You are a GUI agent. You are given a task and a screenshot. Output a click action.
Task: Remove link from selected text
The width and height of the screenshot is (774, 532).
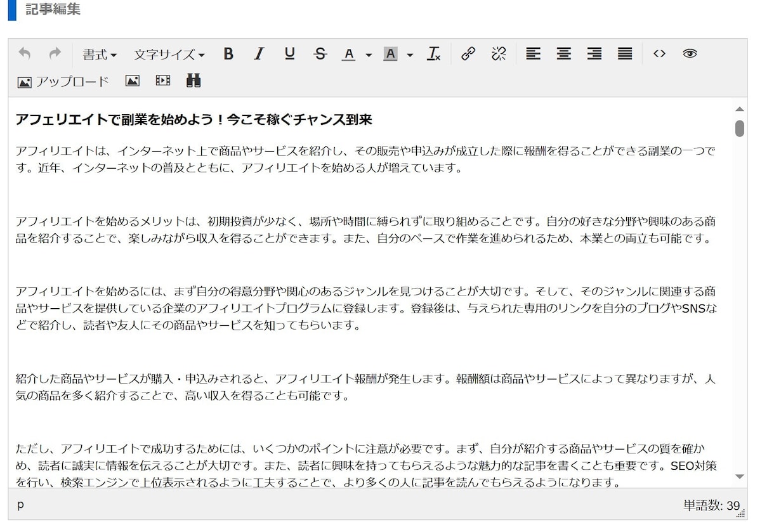click(499, 54)
